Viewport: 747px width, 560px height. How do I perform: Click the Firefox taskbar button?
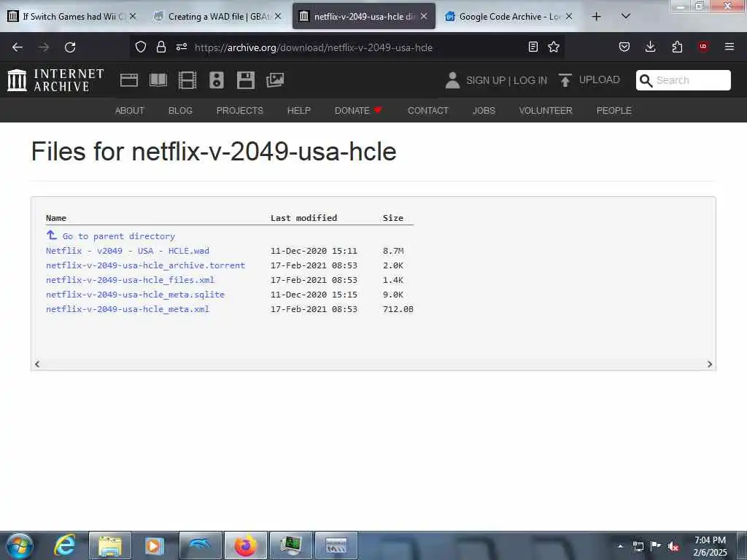click(x=245, y=545)
